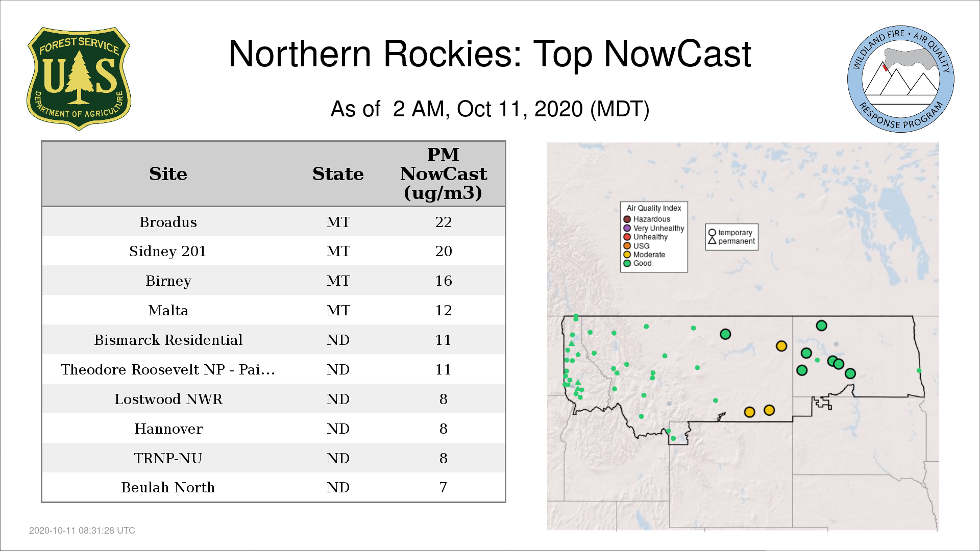
Task: Click the Northern Rockies: Top NowCast title
Action: coord(489,54)
